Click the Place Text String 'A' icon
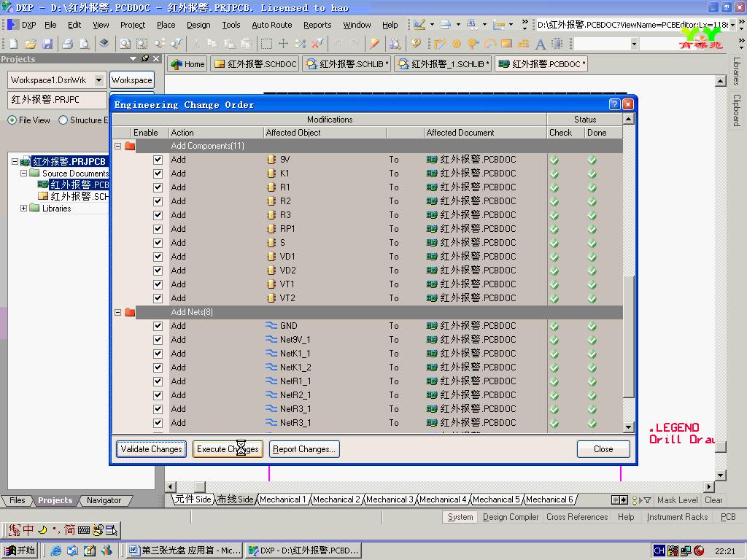This screenshot has width=747, height=560. tap(541, 44)
